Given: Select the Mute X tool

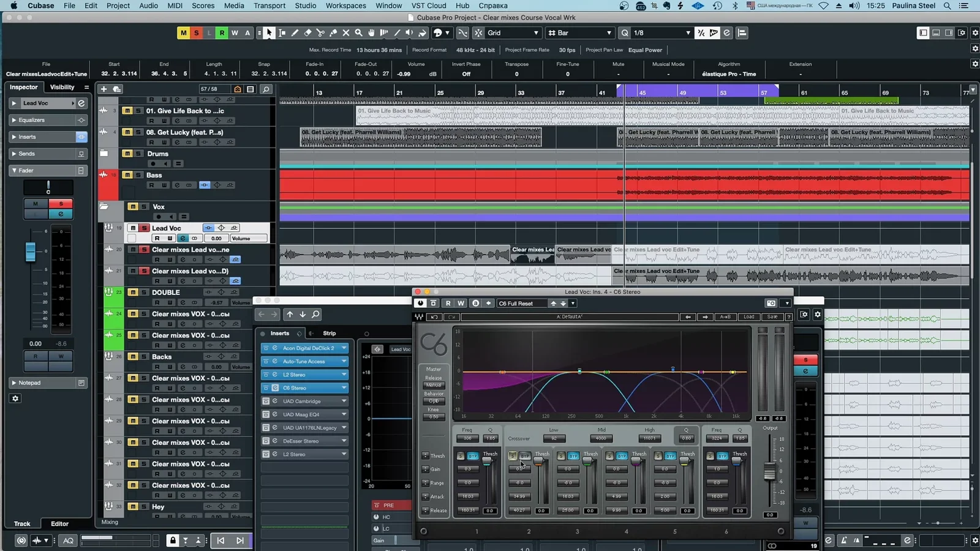Looking at the screenshot, I should point(346,33).
